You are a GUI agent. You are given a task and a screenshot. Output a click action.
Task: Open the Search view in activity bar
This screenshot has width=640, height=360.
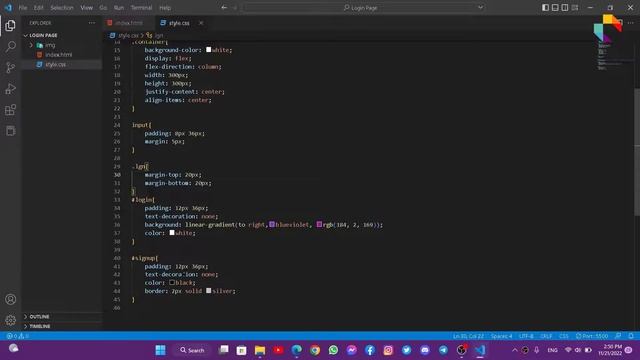pyautogui.click(x=11, y=47)
